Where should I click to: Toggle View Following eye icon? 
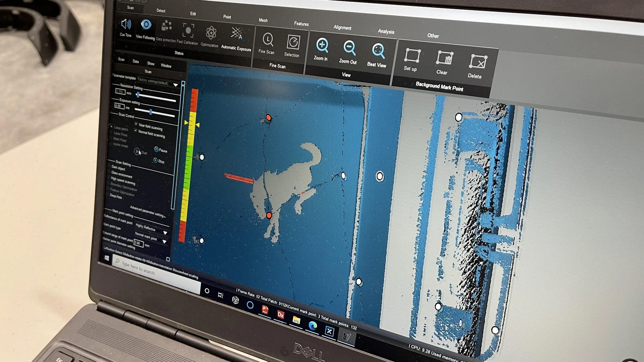pos(146,25)
